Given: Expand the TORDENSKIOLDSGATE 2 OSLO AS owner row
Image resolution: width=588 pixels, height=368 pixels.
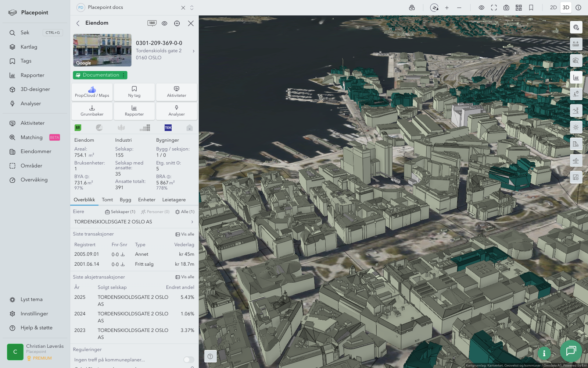Looking at the screenshot, I should coord(134,222).
